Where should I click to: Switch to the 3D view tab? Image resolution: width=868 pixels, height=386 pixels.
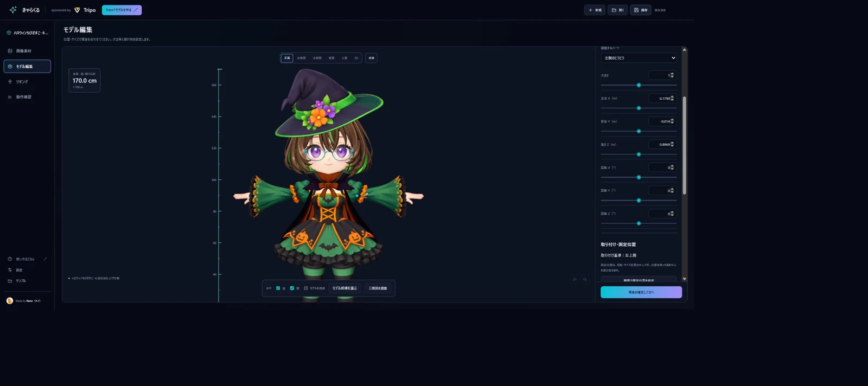tap(356, 57)
